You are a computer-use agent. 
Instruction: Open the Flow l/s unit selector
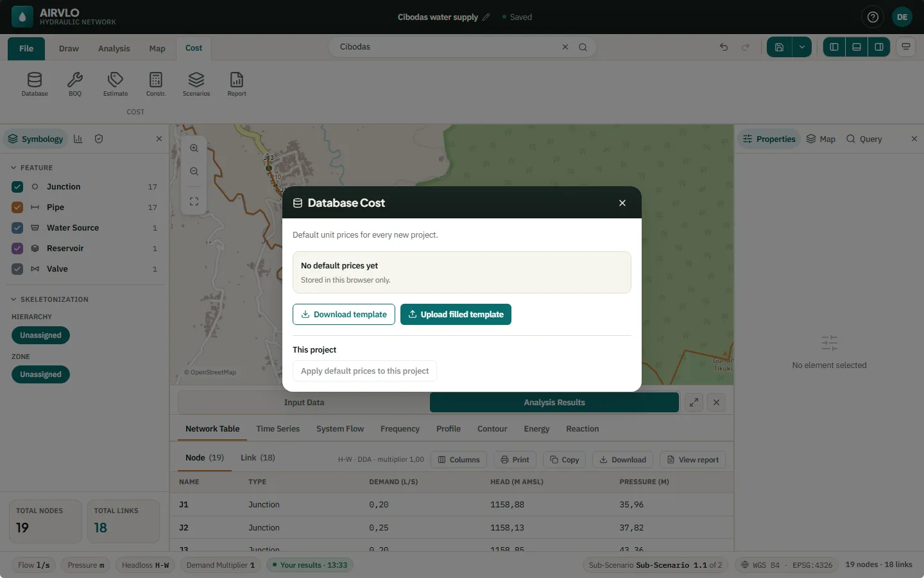tap(34, 565)
